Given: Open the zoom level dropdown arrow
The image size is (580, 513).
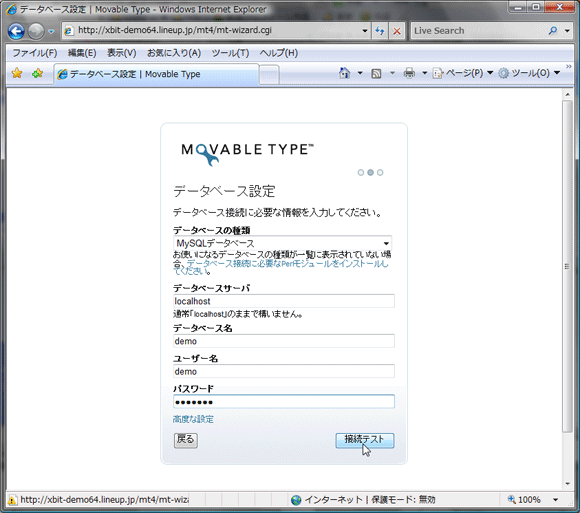Looking at the screenshot, I should click(x=556, y=500).
